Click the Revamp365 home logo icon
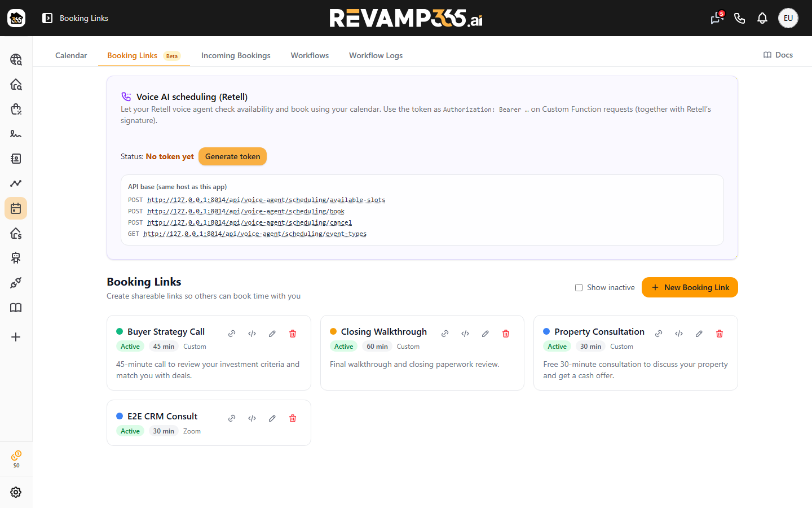 [x=16, y=18]
